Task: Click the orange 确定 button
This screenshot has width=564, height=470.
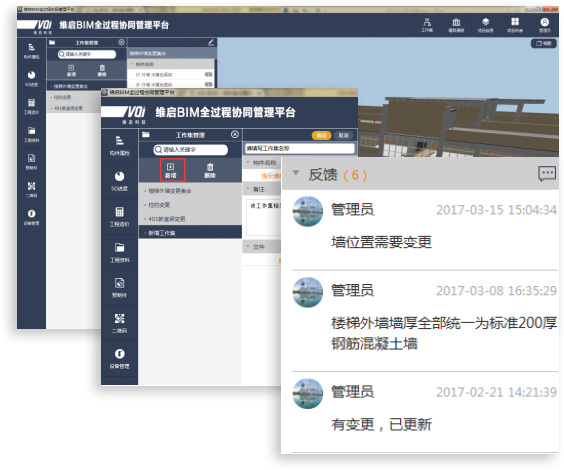Action: (x=321, y=136)
